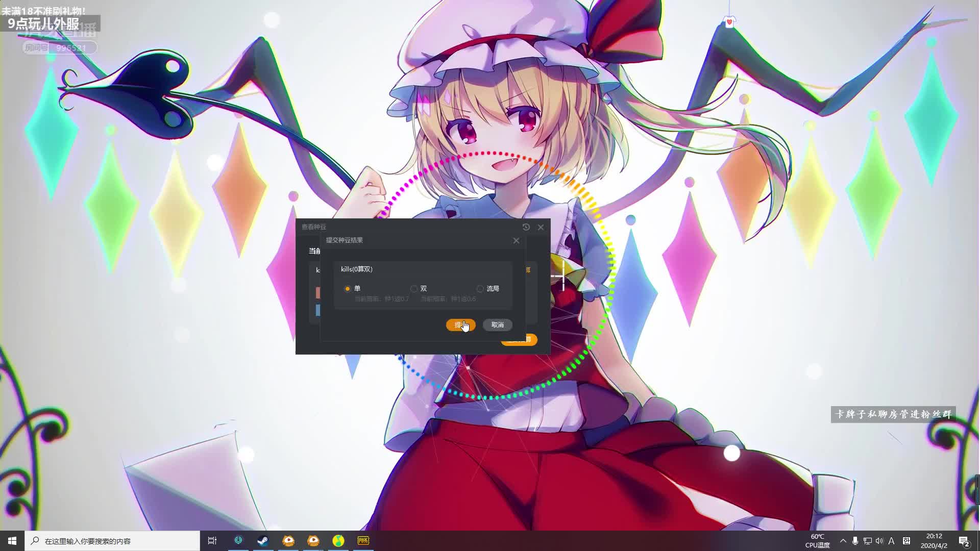
Task: Open the action center notifications icon
Action: pyautogui.click(x=964, y=541)
